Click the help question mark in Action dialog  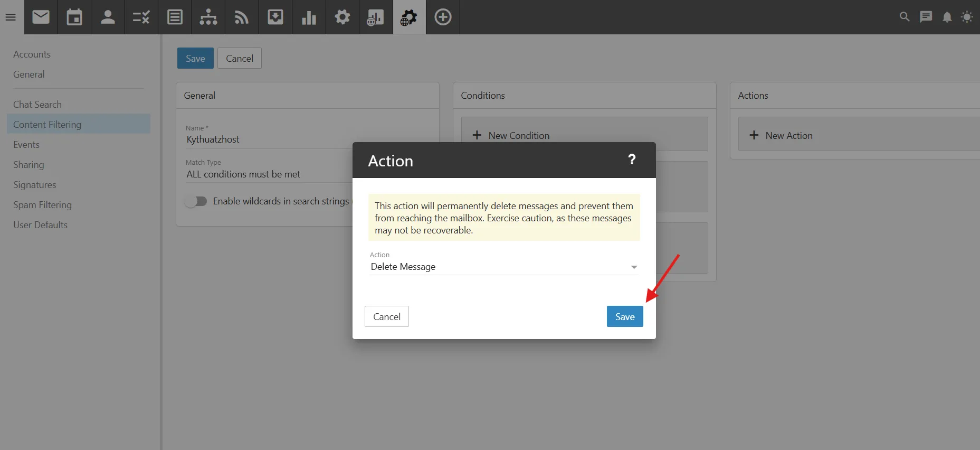(x=632, y=160)
